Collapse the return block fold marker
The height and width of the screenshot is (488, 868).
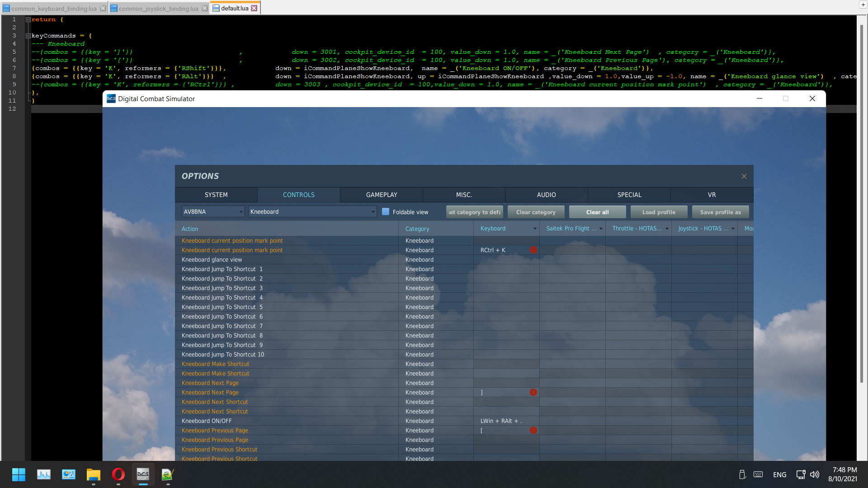tap(28, 19)
